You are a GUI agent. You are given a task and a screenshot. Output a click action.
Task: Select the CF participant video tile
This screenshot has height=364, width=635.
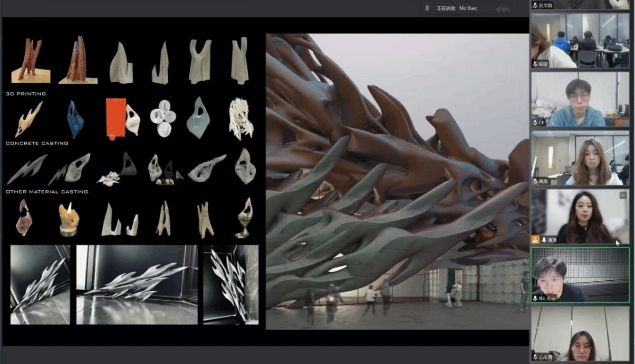(579, 99)
